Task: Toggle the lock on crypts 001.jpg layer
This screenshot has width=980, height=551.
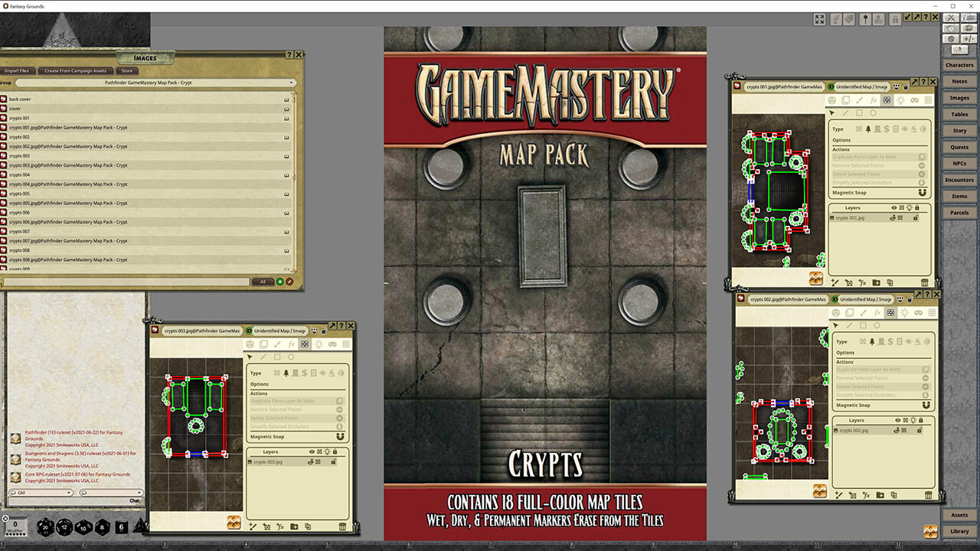Action: click(916, 218)
